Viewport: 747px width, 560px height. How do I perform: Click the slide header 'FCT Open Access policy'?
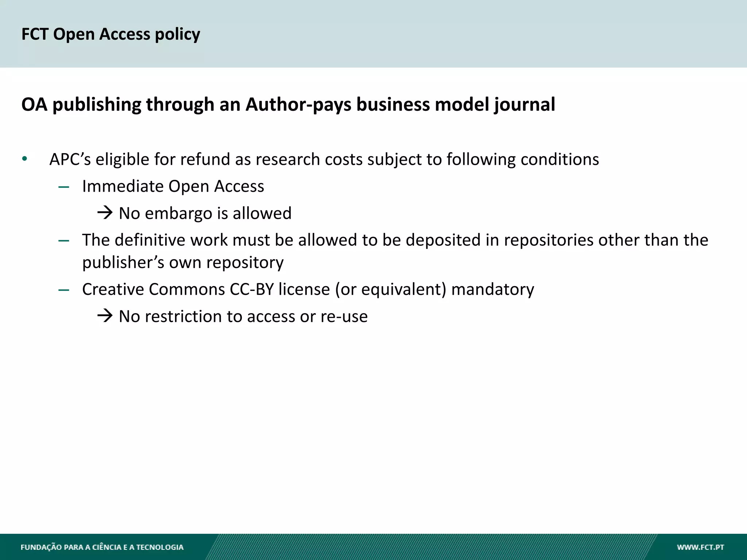coord(111,34)
